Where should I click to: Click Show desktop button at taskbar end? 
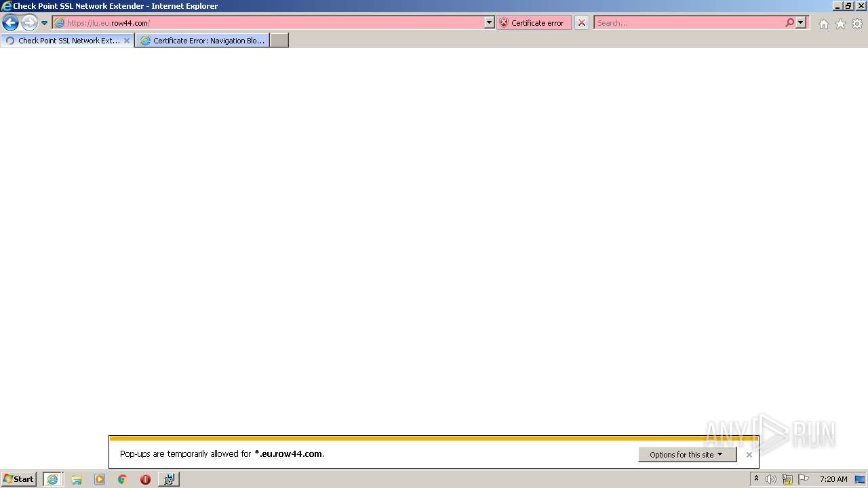[861, 479]
